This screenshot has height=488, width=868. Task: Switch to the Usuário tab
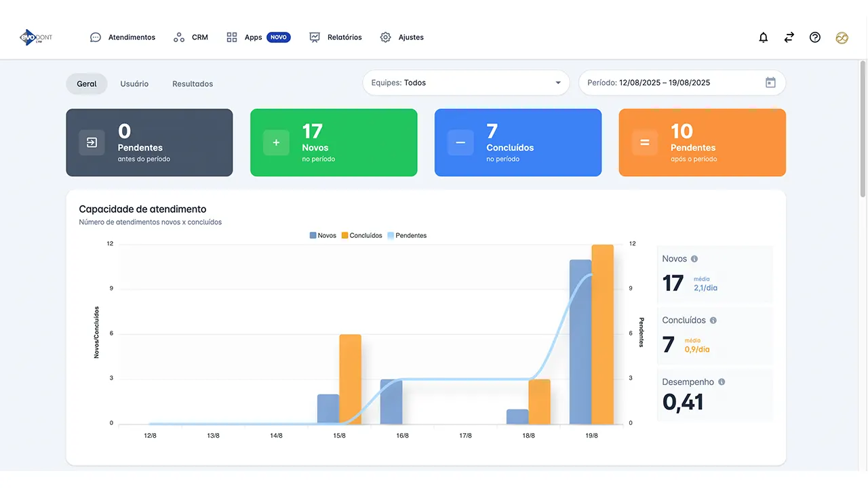click(x=134, y=84)
